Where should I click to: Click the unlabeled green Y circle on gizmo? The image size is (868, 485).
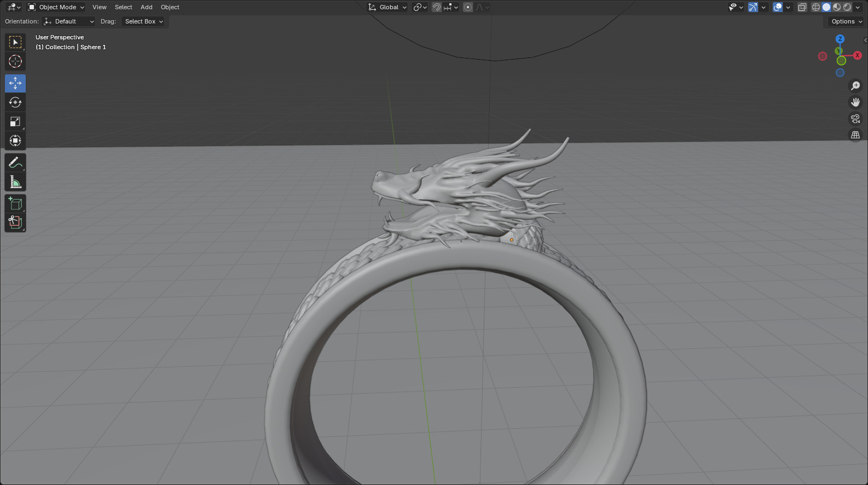pyautogui.click(x=841, y=61)
